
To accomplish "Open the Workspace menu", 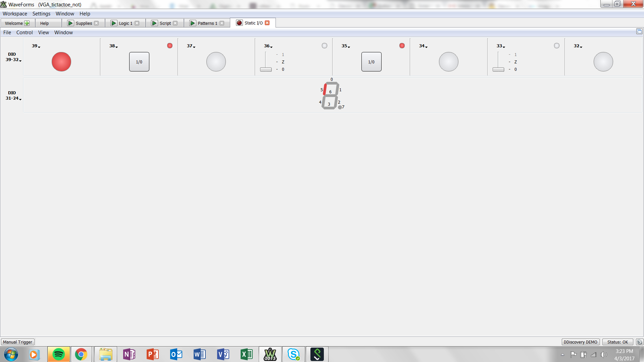I will [15, 14].
